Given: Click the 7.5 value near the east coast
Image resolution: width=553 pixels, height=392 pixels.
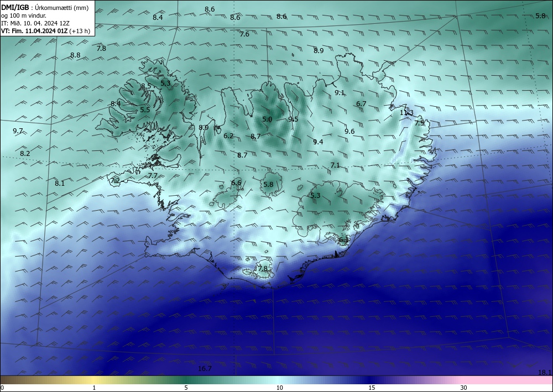Looking at the screenshot, I should pos(419,123).
